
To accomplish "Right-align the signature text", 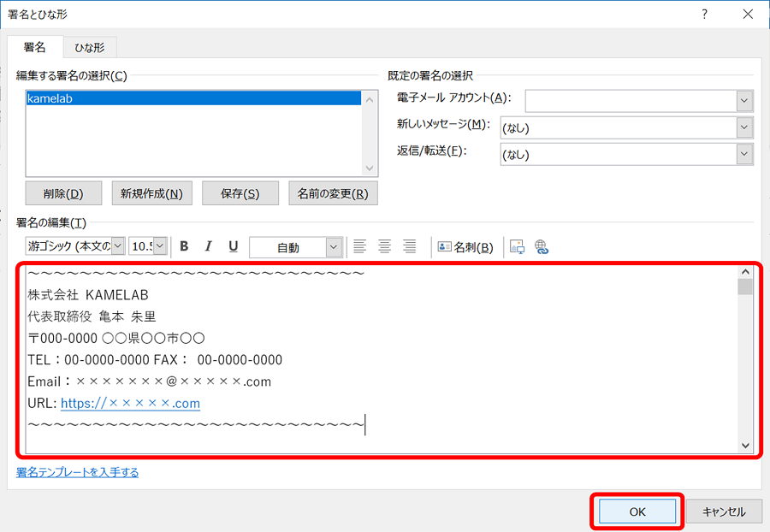I will [409, 246].
